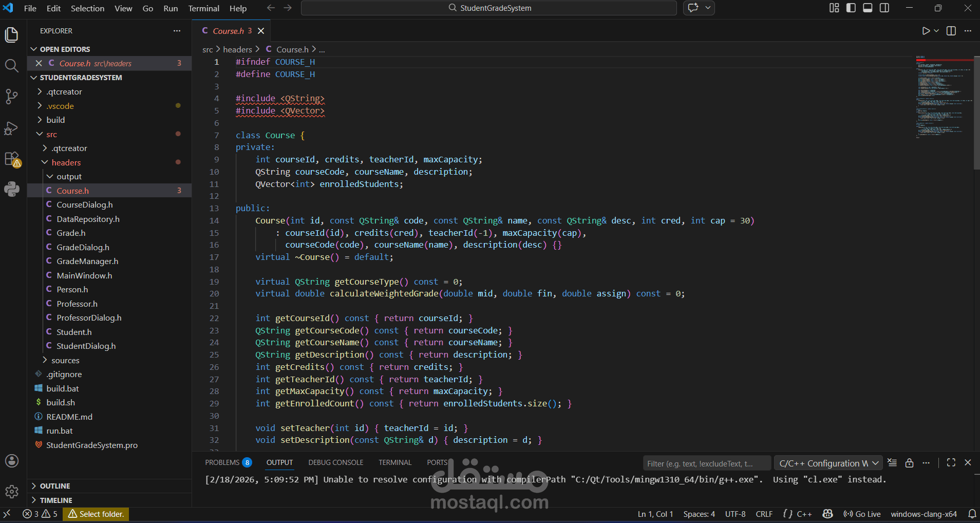Open errors and warnings status item
Viewport: 980px width, 523px height.
pos(40,514)
